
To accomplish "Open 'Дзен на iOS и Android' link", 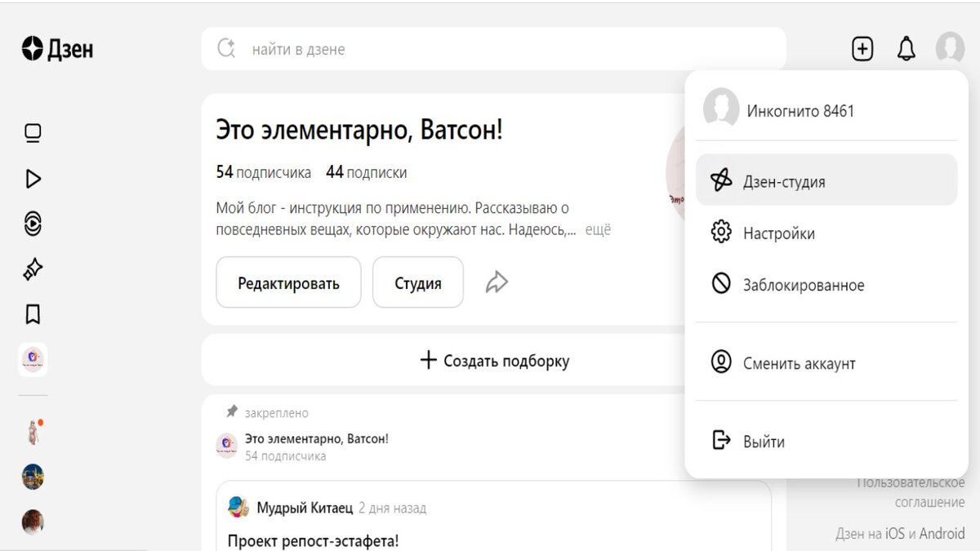I will [900, 534].
